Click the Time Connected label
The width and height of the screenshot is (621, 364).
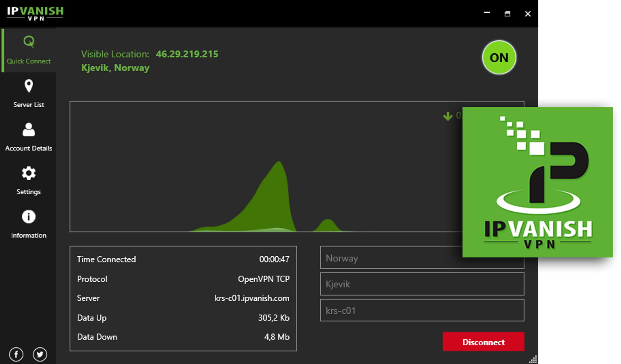[106, 259]
